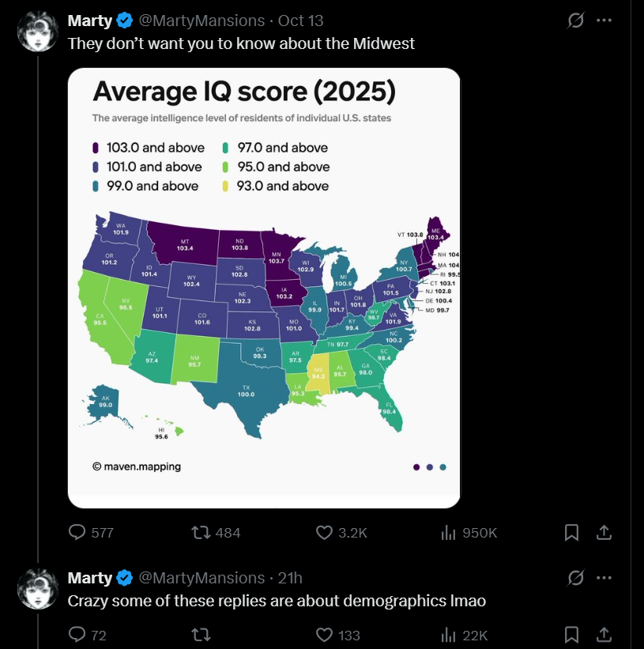Open more options on 21h tweet
Image resolution: width=644 pixels, height=649 pixels.
pyautogui.click(x=604, y=578)
